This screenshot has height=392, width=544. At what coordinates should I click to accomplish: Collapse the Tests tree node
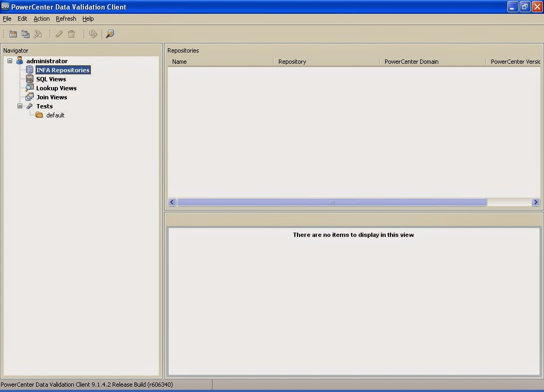[x=20, y=106]
